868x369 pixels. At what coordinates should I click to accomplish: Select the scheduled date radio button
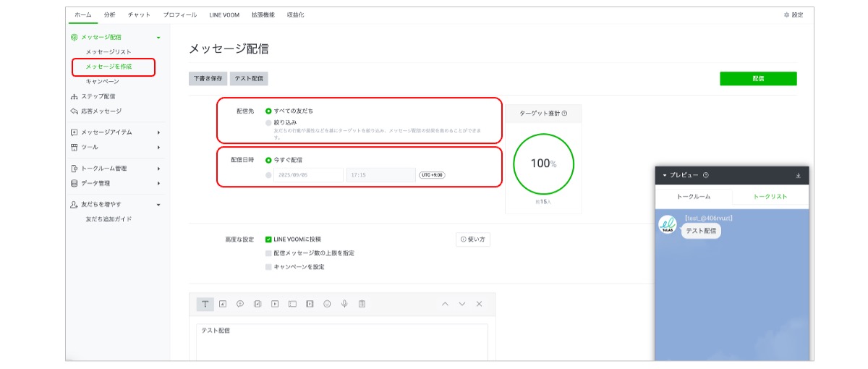[268, 175]
